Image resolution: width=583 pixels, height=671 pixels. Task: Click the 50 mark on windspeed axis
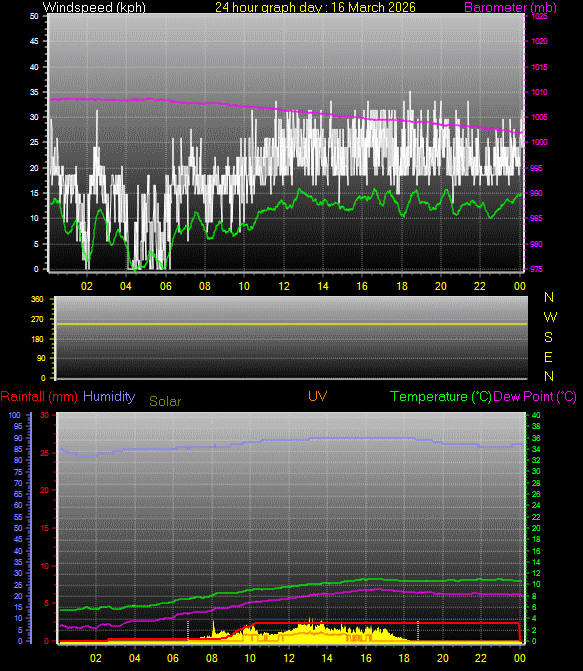34,16
